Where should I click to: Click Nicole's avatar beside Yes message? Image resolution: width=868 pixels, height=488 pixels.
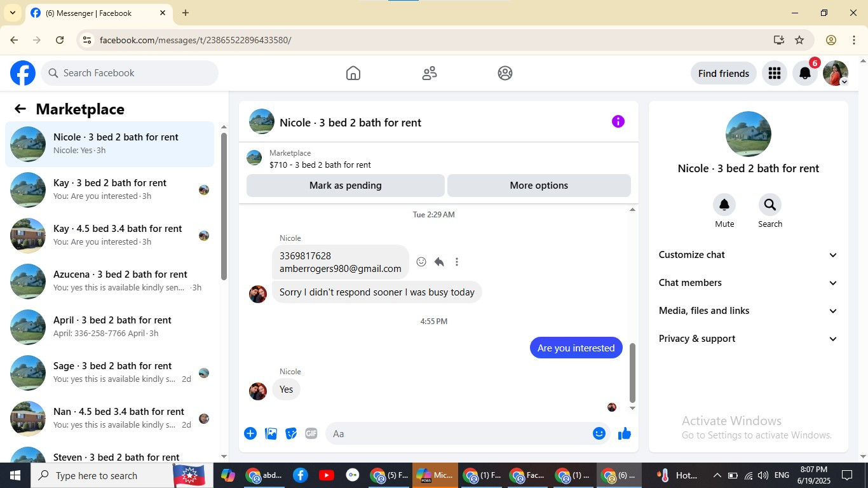click(x=258, y=391)
